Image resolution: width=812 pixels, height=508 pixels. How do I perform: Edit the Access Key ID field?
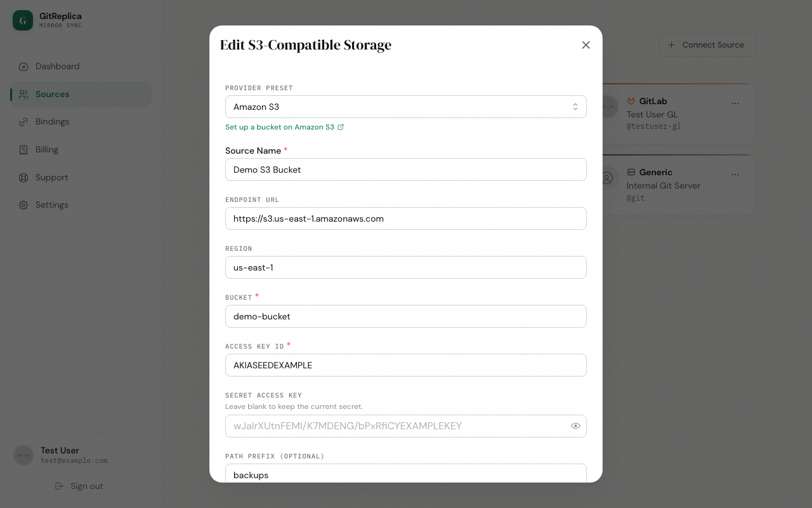click(x=406, y=365)
